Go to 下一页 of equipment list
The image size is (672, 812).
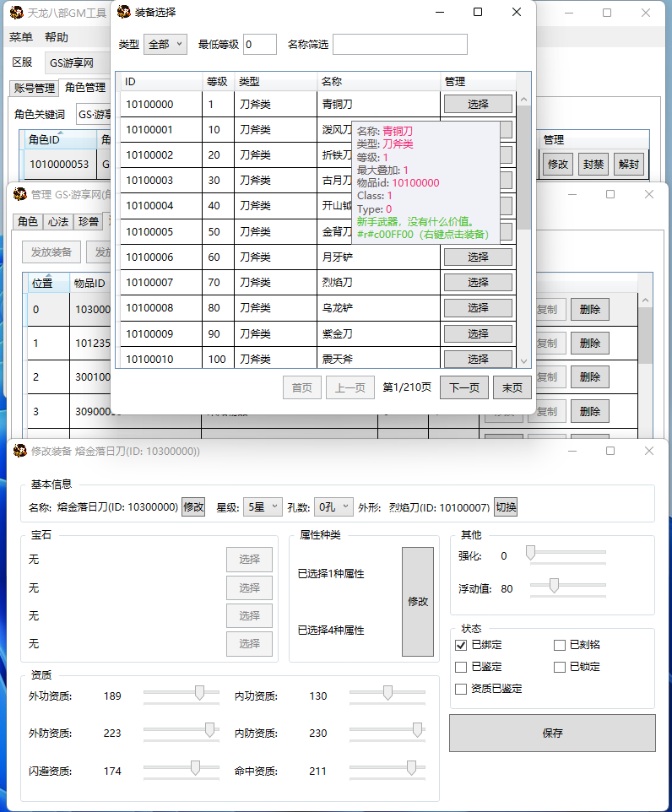(x=464, y=387)
